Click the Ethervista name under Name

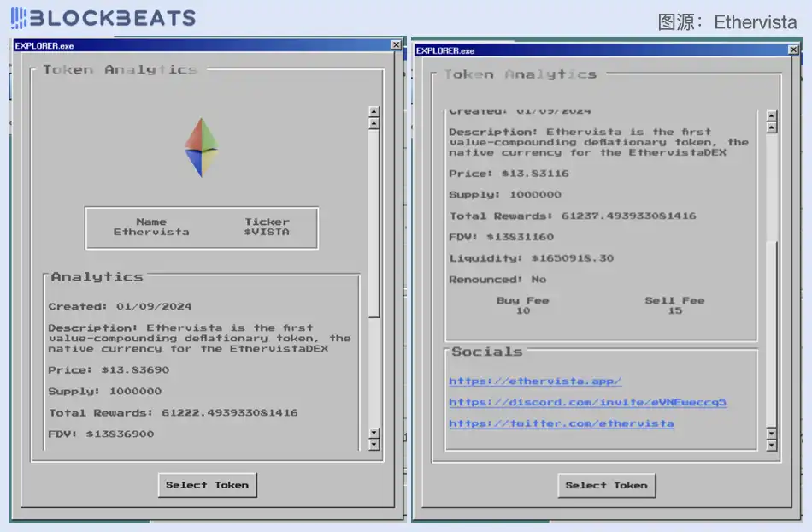151,232
